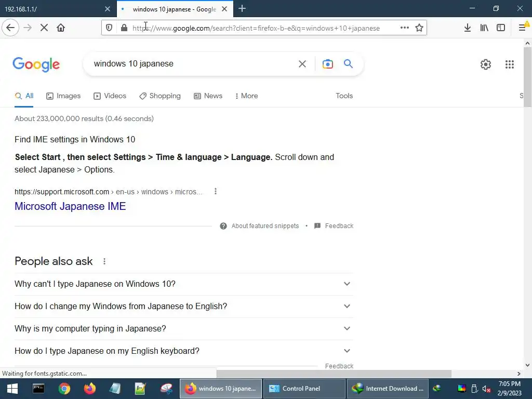532x399 pixels.
Task: Open Google quick settings gear
Action: pyautogui.click(x=486, y=64)
